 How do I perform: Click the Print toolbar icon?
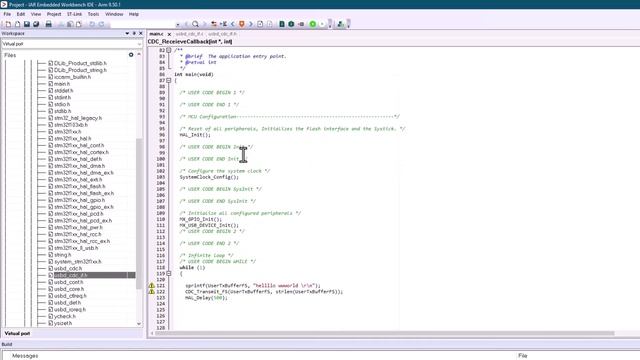49,24
